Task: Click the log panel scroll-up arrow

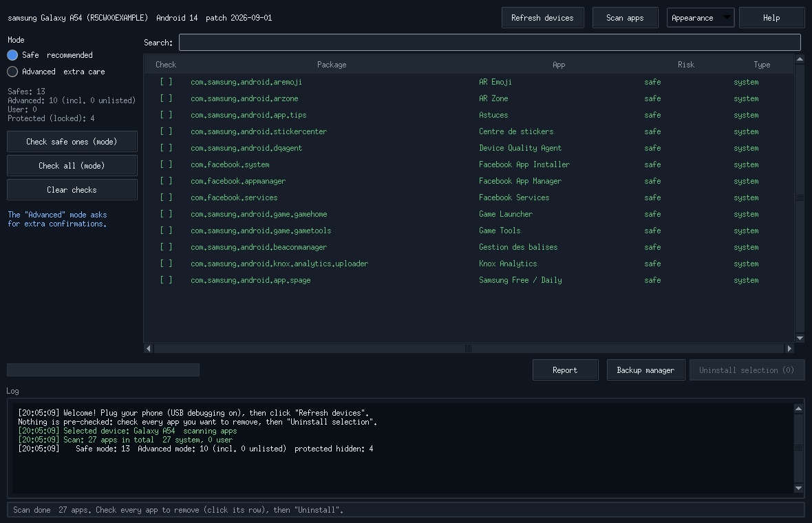Action: 798,409
